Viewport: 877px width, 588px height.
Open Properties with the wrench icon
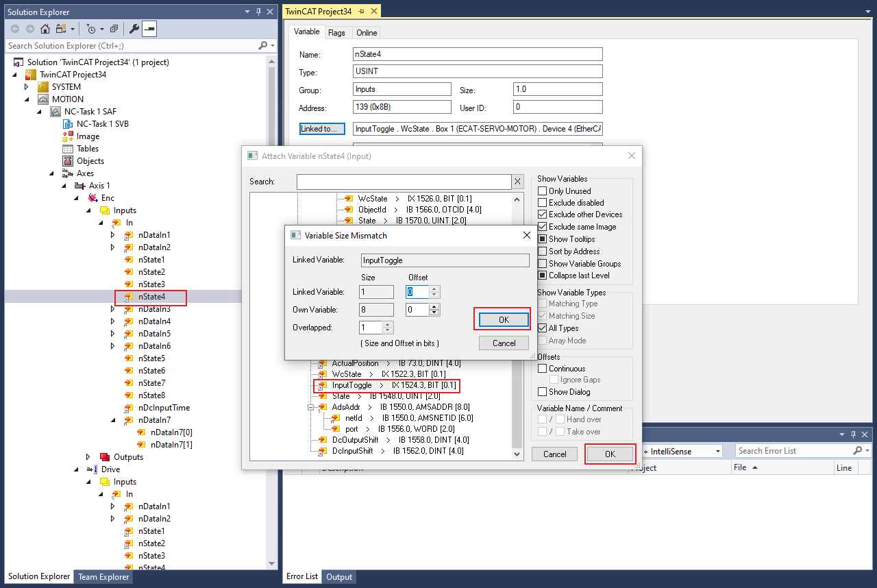[134, 29]
